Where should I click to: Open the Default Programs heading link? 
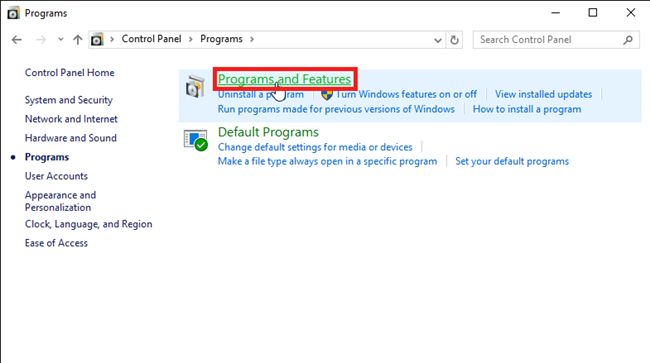(268, 132)
